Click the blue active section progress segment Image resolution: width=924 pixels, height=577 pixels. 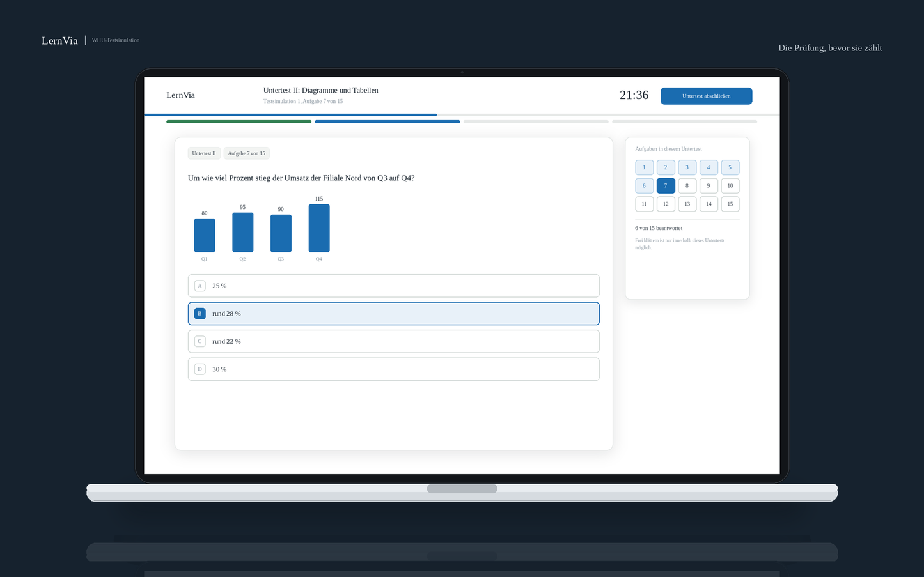click(x=388, y=121)
